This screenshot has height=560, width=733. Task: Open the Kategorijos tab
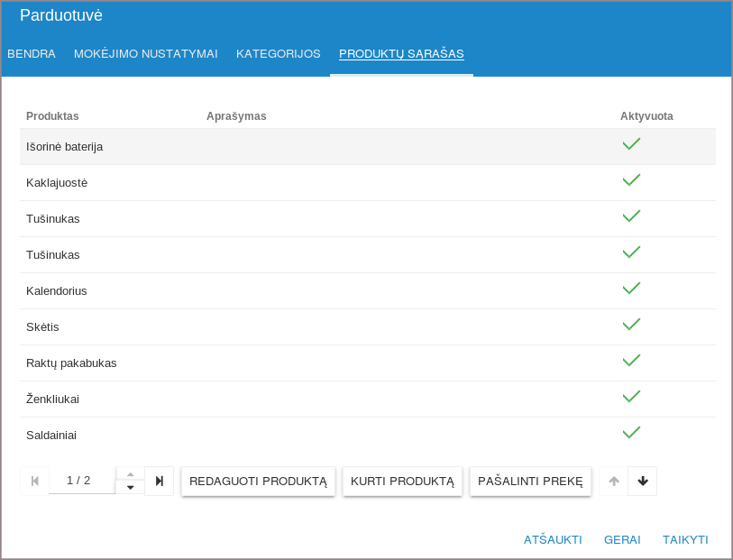click(279, 54)
